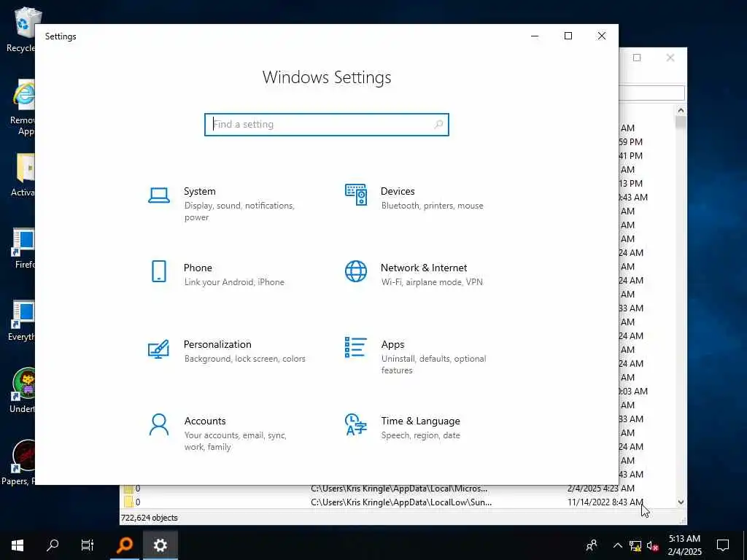This screenshot has height=560, width=747.
Task: Click the Settings gear taskbar button
Action: 160,545
